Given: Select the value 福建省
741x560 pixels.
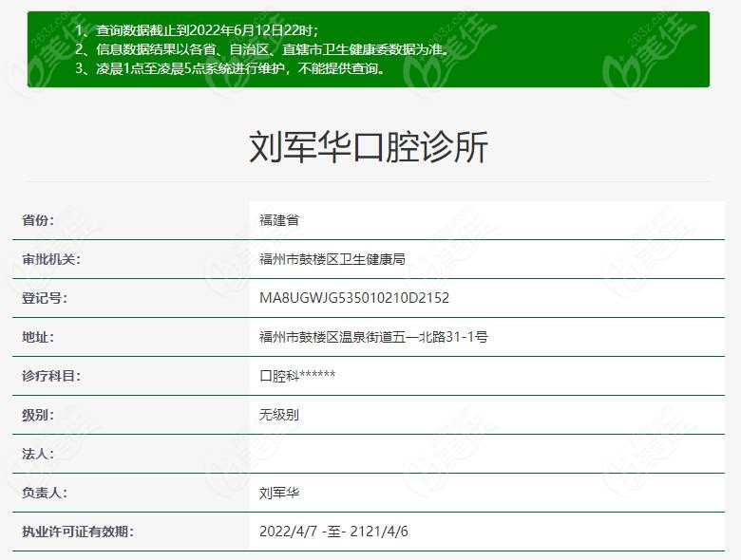Looking at the screenshot, I should pos(278,220).
